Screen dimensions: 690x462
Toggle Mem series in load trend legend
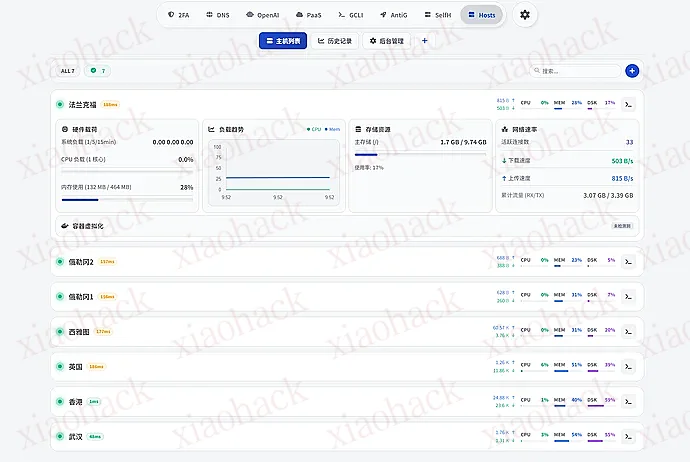[x=332, y=129]
